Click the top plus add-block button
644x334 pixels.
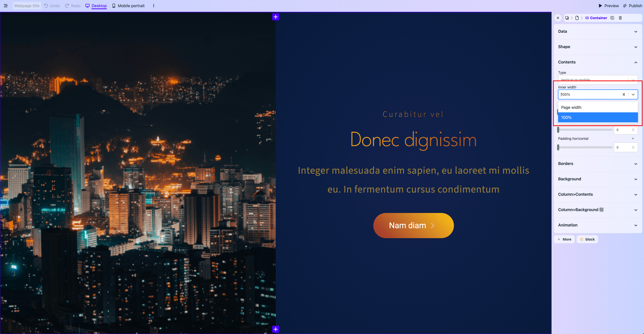(276, 17)
